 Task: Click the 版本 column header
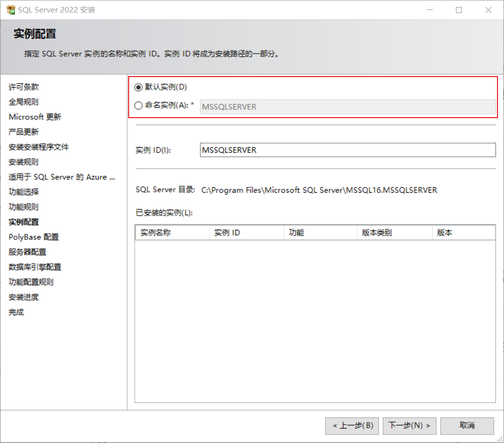464,233
